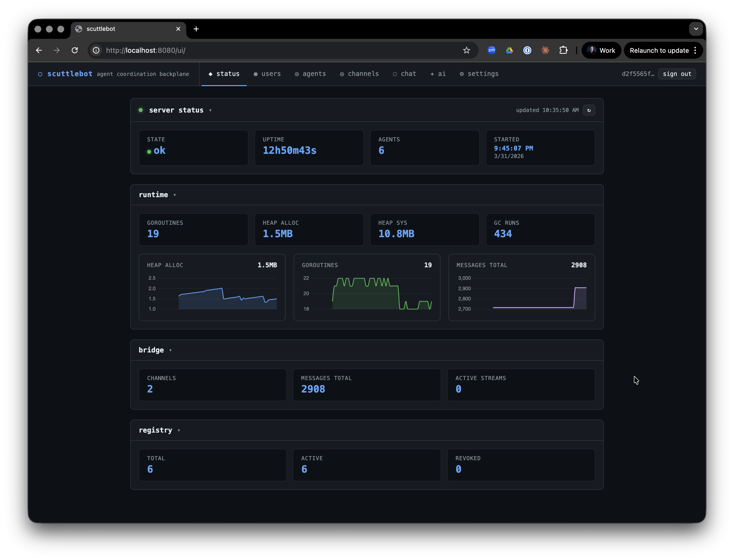Image resolution: width=734 pixels, height=560 pixels.
Task: Reload the page with refresh icon
Action: tap(75, 50)
